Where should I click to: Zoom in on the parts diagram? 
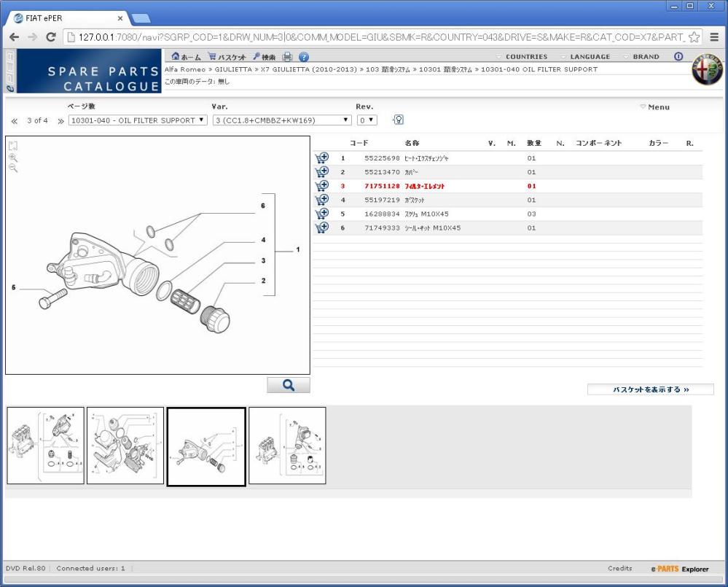pos(13,158)
